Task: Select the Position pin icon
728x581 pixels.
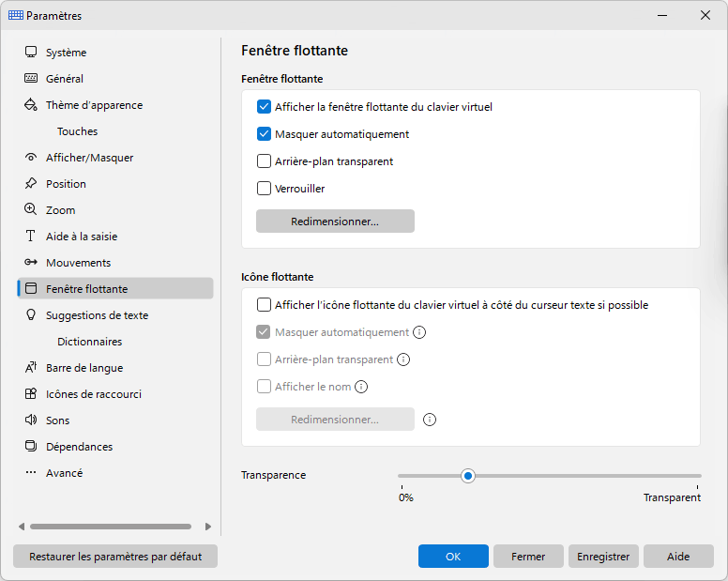Action: [31, 183]
